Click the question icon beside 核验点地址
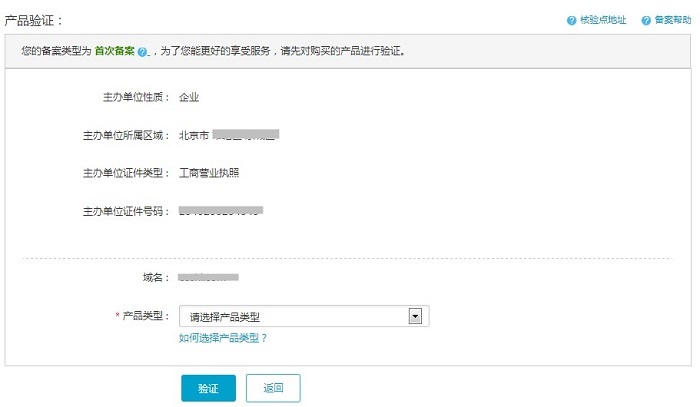Screen dimensions: 700x407 pos(571,20)
